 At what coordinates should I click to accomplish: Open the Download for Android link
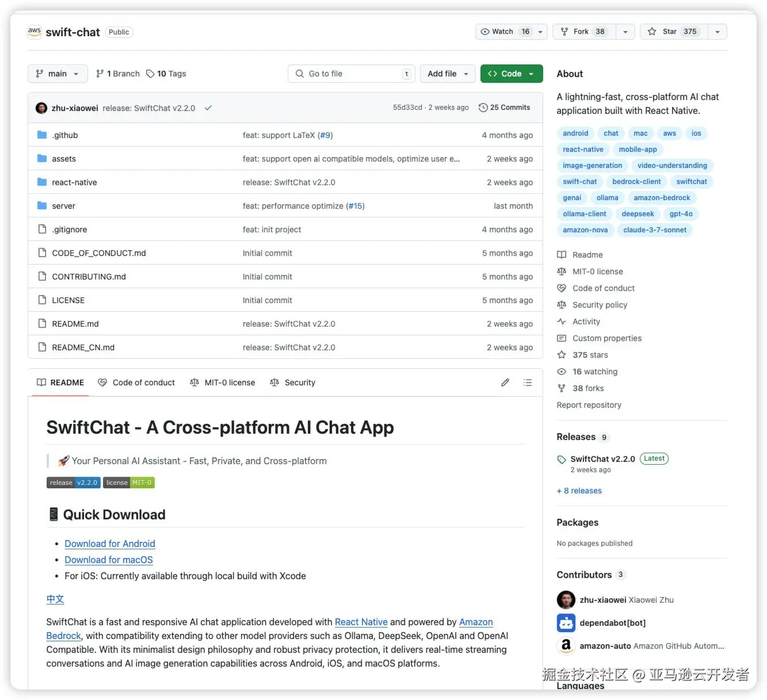tap(110, 544)
